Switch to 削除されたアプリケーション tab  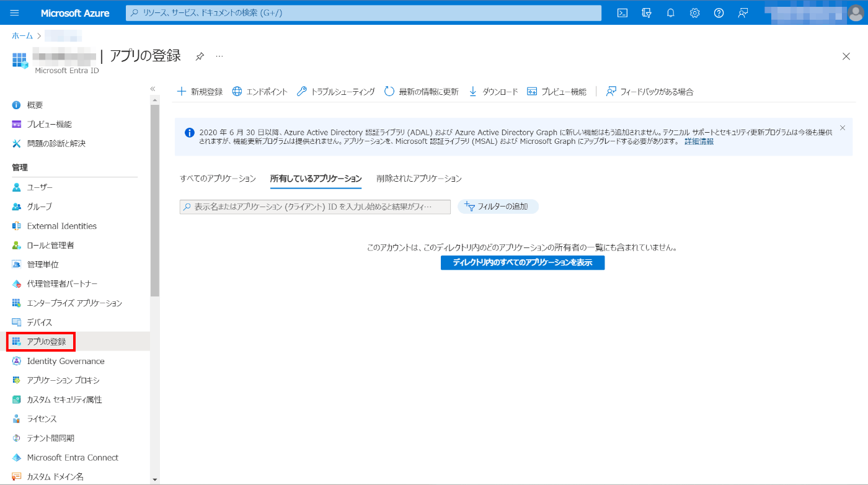[x=419, y=179]
